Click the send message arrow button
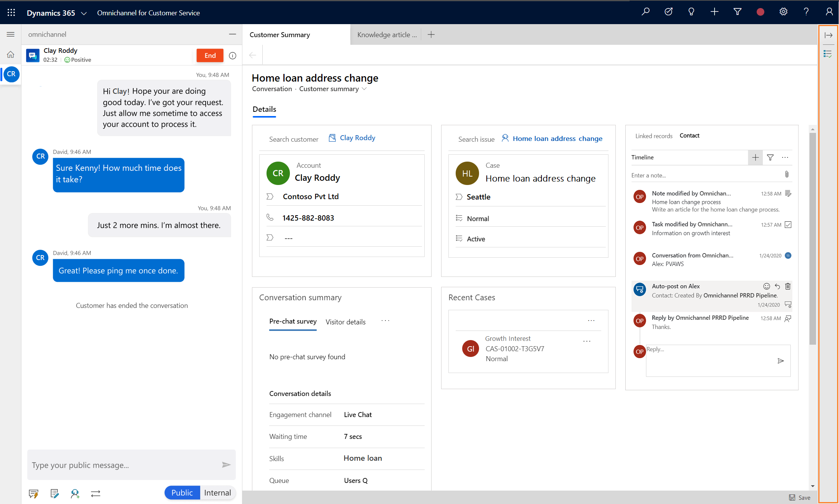The height and width of the screenshot is (504, 839). (227, 465)
